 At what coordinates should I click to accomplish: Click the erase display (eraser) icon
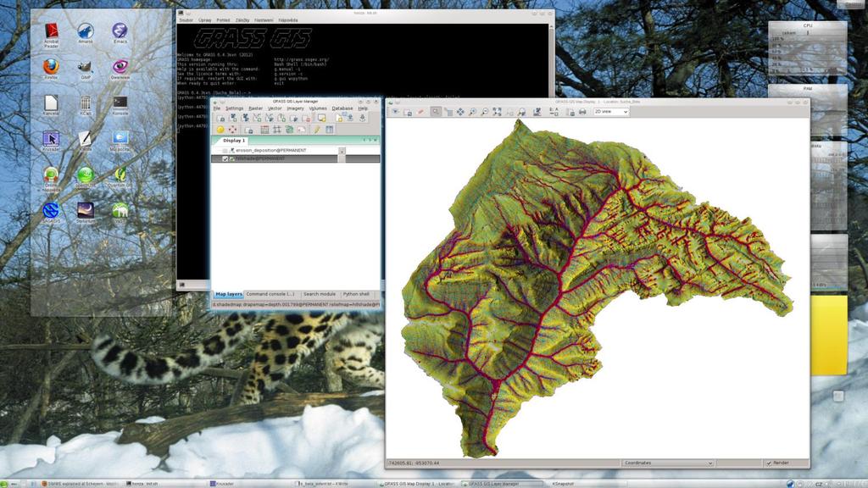click(x=420, y=112)
